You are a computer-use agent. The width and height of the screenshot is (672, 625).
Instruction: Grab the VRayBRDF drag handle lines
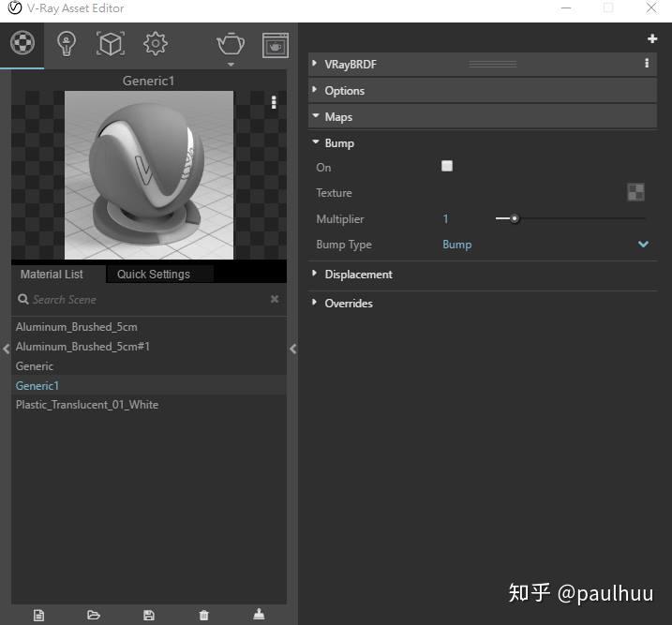click(492, 65)
